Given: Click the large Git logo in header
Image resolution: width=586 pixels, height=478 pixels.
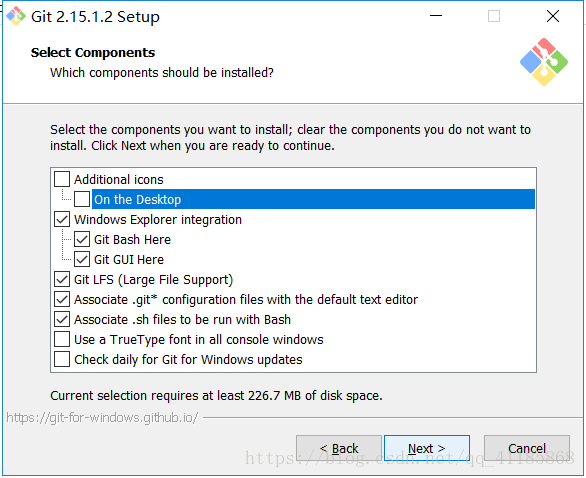Looking at the screenshot, I should tap(544, 62).
